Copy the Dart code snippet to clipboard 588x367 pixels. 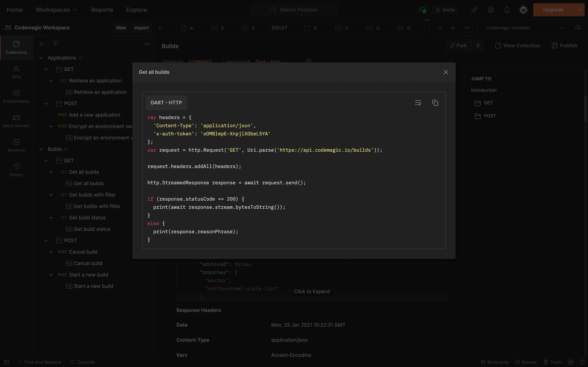point(435,103)
